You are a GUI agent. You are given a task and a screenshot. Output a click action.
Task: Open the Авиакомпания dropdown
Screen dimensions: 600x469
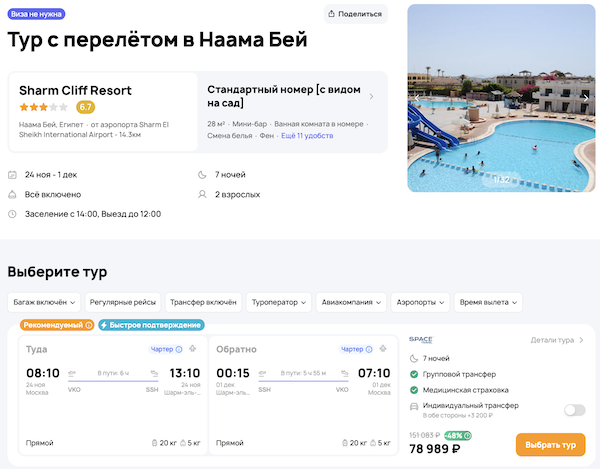pos(351,301)
